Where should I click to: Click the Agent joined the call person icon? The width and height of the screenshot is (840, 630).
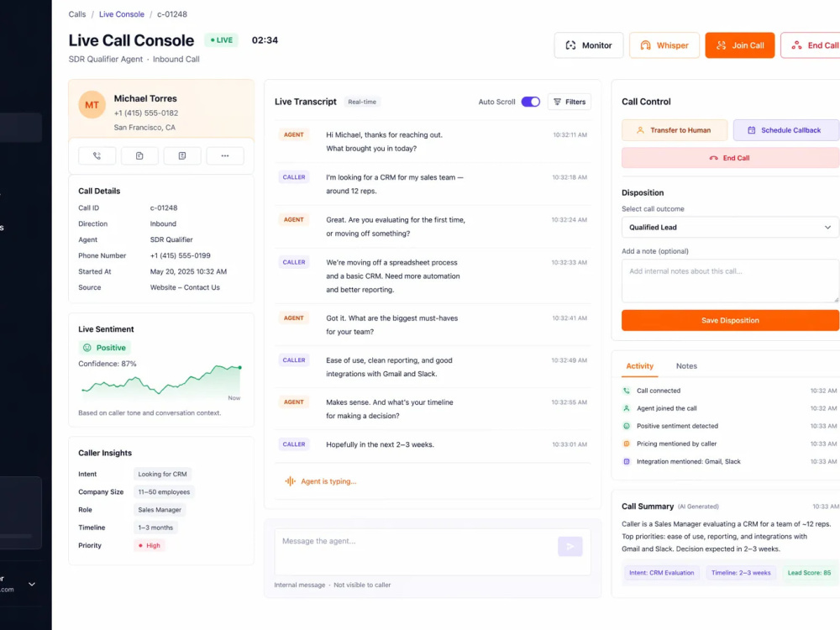[x=627, y=408]
